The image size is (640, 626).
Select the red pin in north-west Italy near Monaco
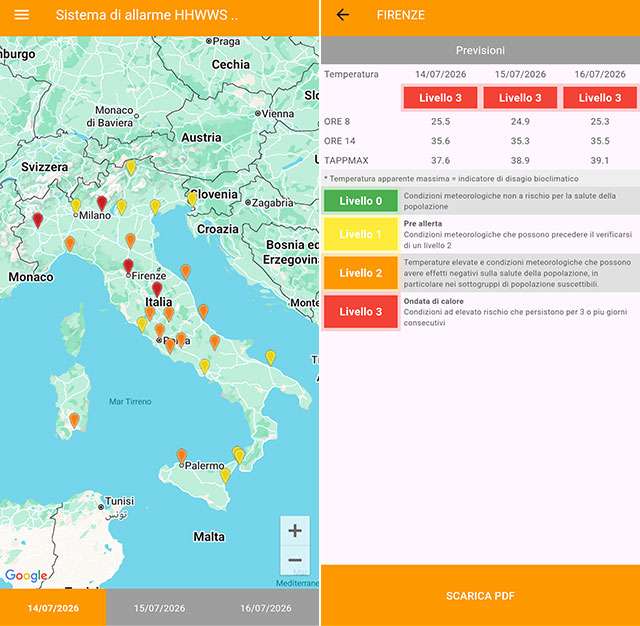38,220
